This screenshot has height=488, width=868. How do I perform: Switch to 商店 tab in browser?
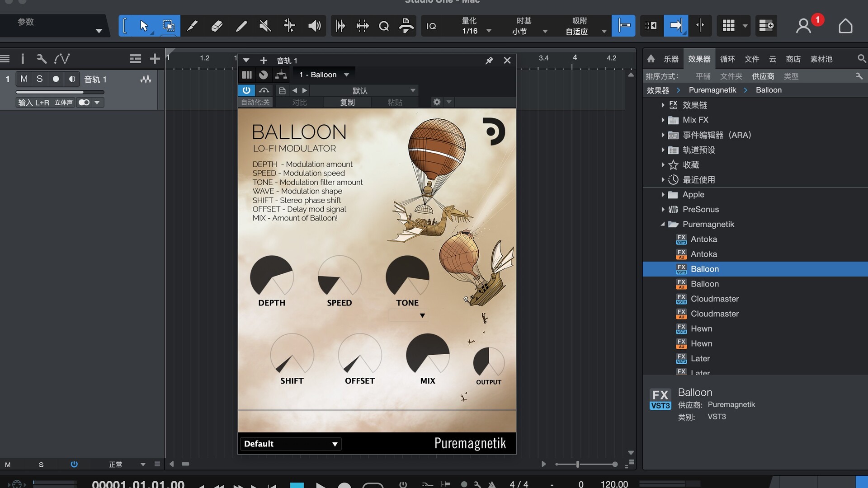coord(793,59)
